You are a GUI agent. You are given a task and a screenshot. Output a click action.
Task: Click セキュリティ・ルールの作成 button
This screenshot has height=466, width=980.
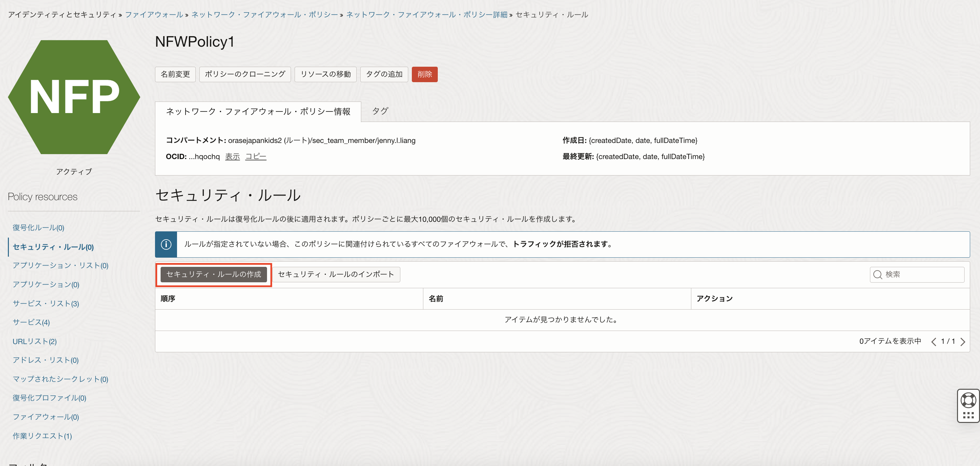(214, 274)
